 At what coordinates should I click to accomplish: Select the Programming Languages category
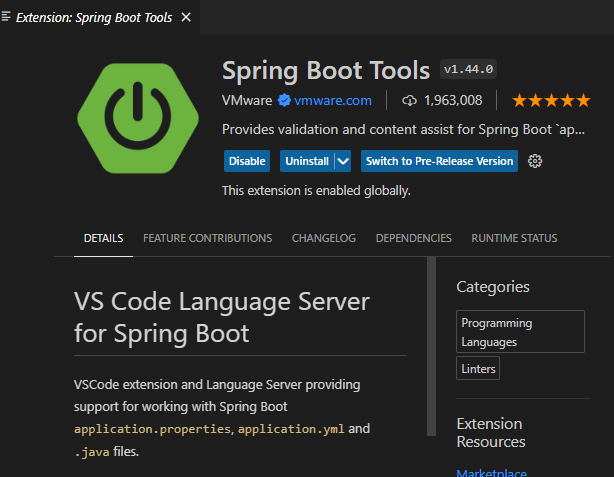pyautogui.click(x=520, y=332)
